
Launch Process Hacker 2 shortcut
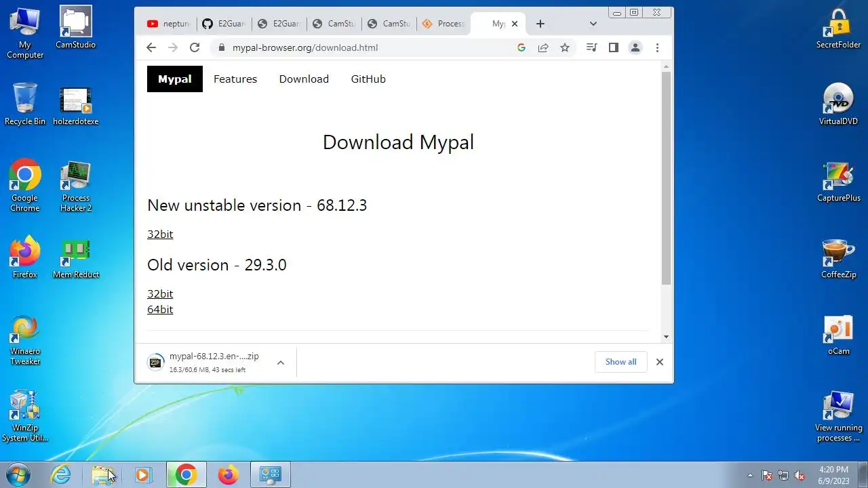point(75,187)
